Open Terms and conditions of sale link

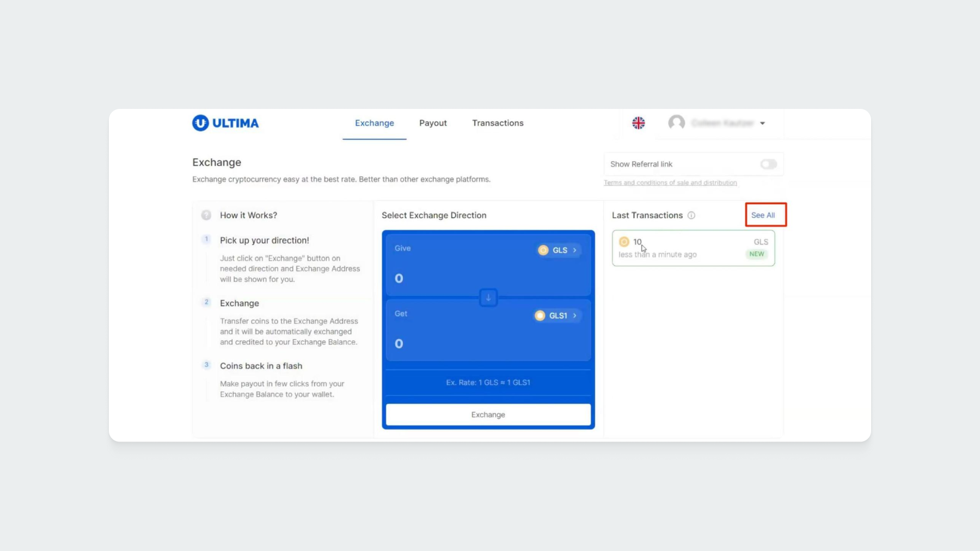pyautogui.click(x=670, y=183)
